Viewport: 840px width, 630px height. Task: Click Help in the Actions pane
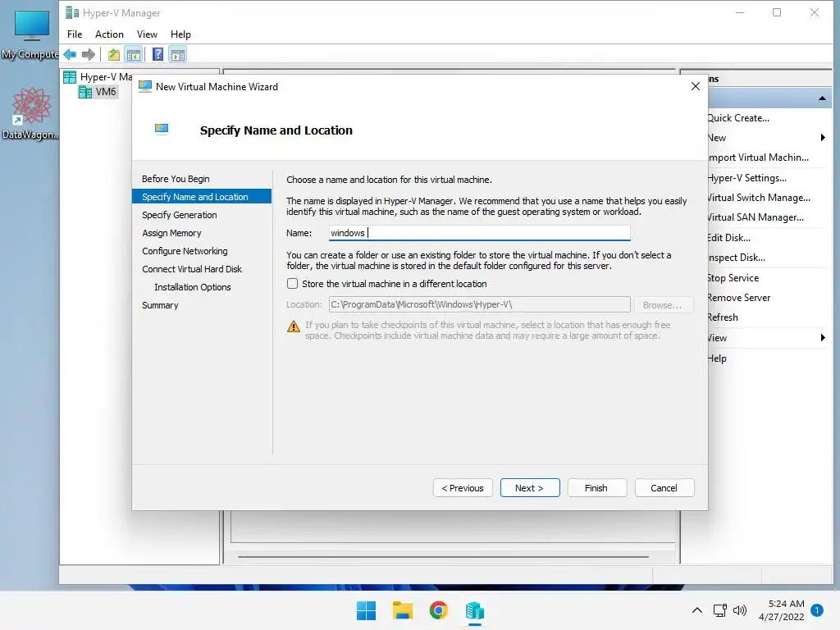pyautogui.click(x=717, y=358)
